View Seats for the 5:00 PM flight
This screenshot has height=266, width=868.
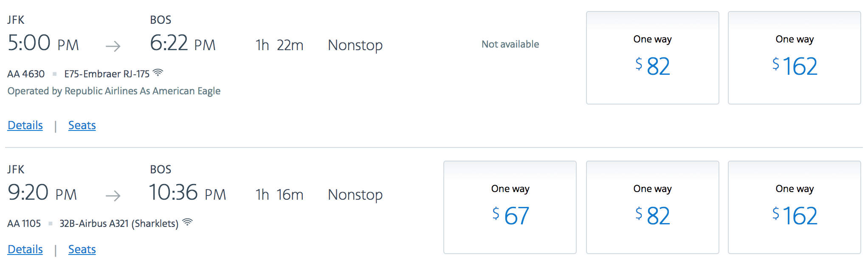click(x=82, y=125)
